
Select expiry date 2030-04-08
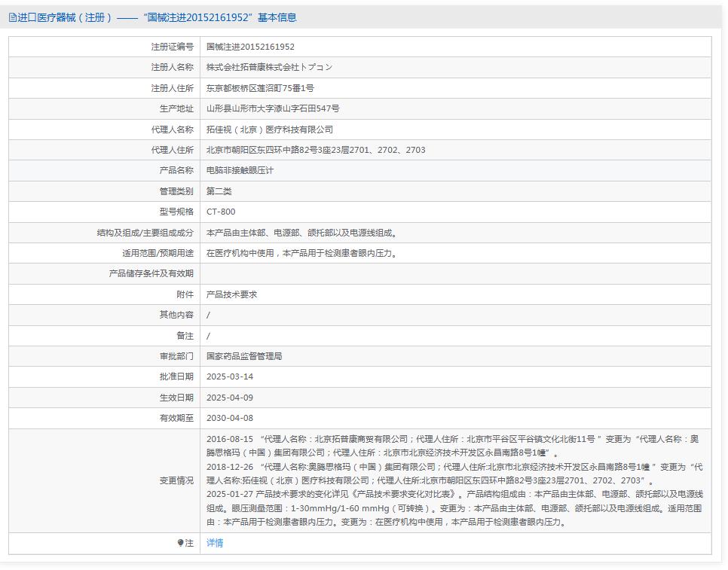(x=230, y=418)
